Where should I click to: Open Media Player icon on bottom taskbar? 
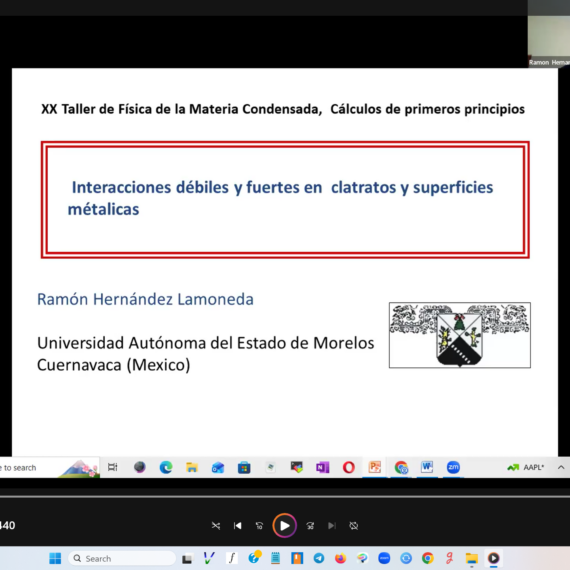[x=493, y=558]
